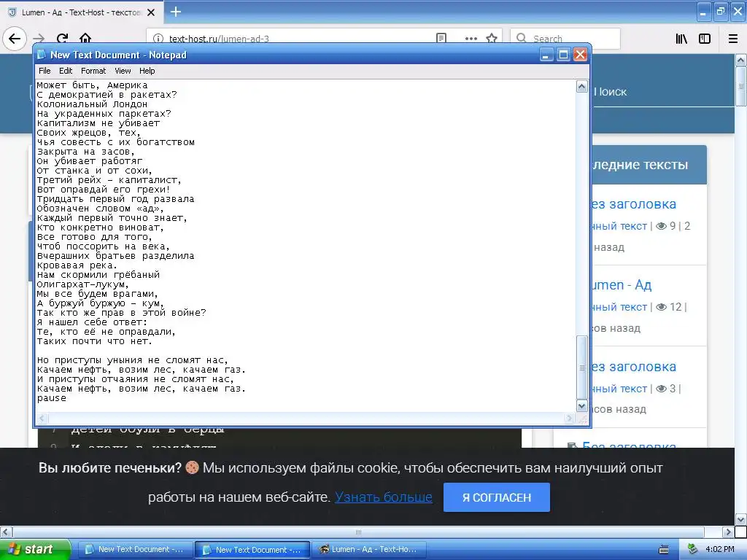Open the Узнать больше cookie link
The width and height of the screenshot is (747, 560).
point(384,497)
